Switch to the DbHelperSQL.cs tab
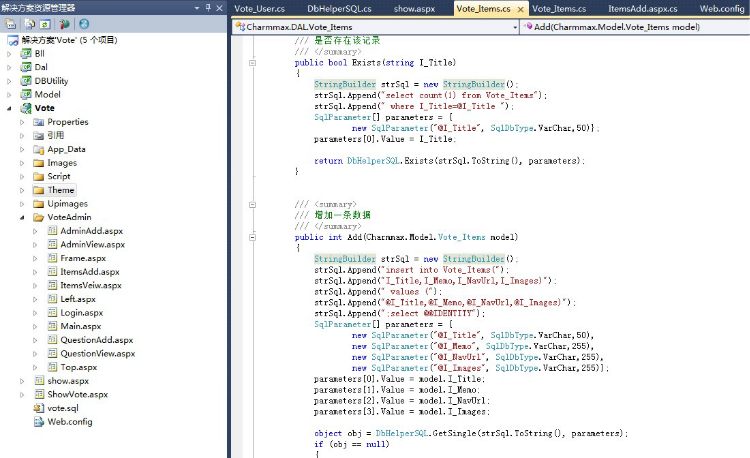The image size is (750, 458). click(340, 9)
